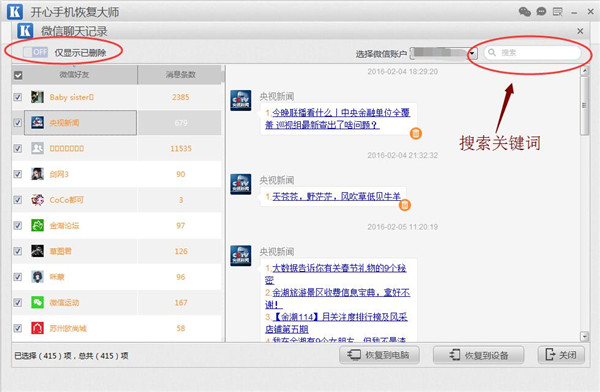This screenshot has width=600, height=392.
Task: Click the feedback message icon in title bar
Action: tap(558, 12)
